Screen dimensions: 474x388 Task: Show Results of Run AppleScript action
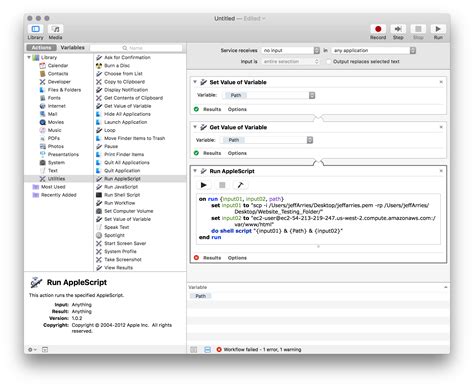[212, 258]
